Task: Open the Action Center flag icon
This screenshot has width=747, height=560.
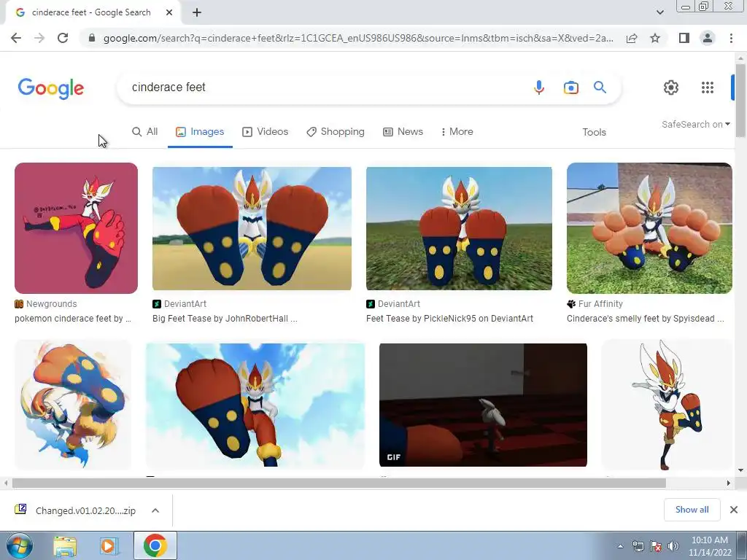Action: [x=656, y=546]
